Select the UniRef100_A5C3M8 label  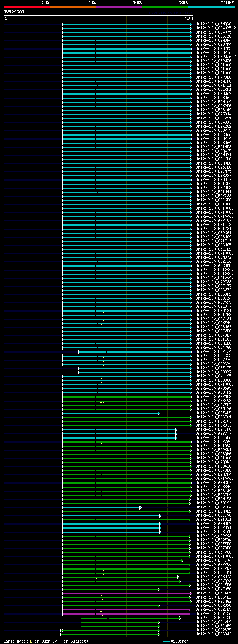[x=213, y=266]
